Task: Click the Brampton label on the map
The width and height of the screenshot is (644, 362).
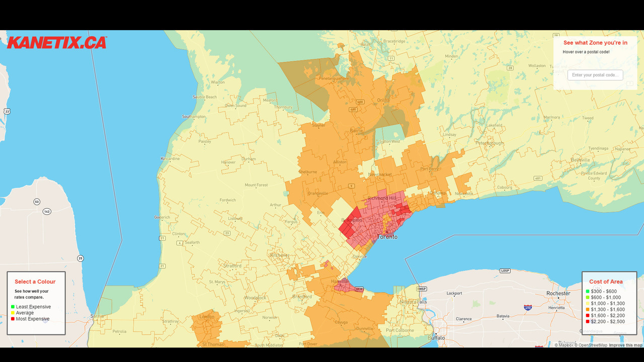Action: (x=352, y=220)
